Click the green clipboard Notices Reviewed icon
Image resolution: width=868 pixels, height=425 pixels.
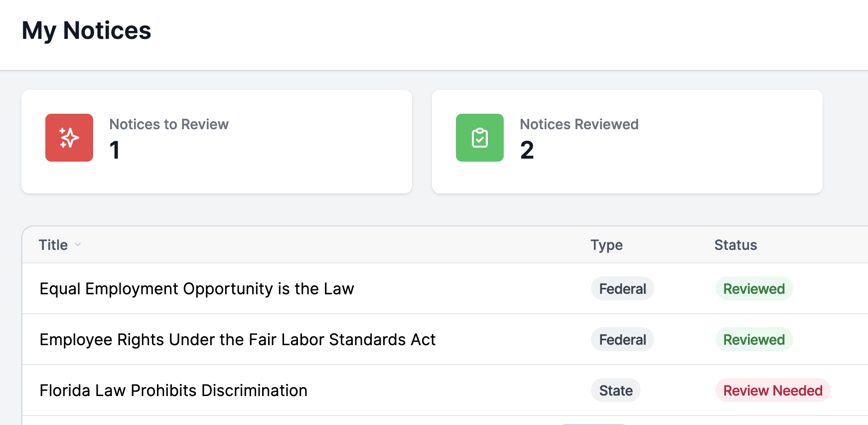(x=480, y=138)
